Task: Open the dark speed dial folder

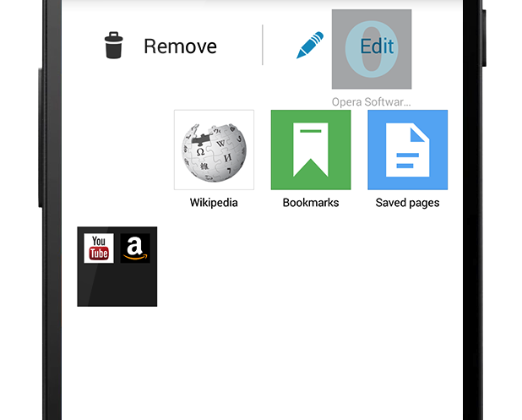Action: coord(117,266)
